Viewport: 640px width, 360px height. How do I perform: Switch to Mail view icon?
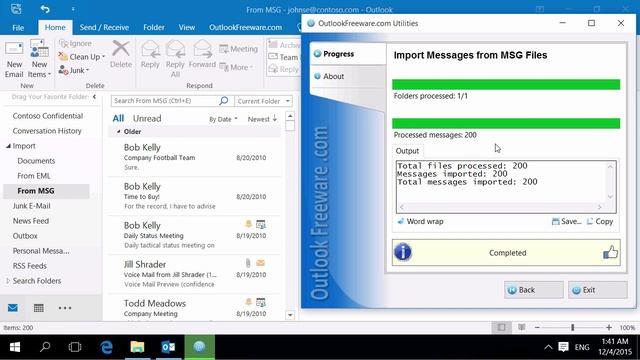tap(13, 308)
